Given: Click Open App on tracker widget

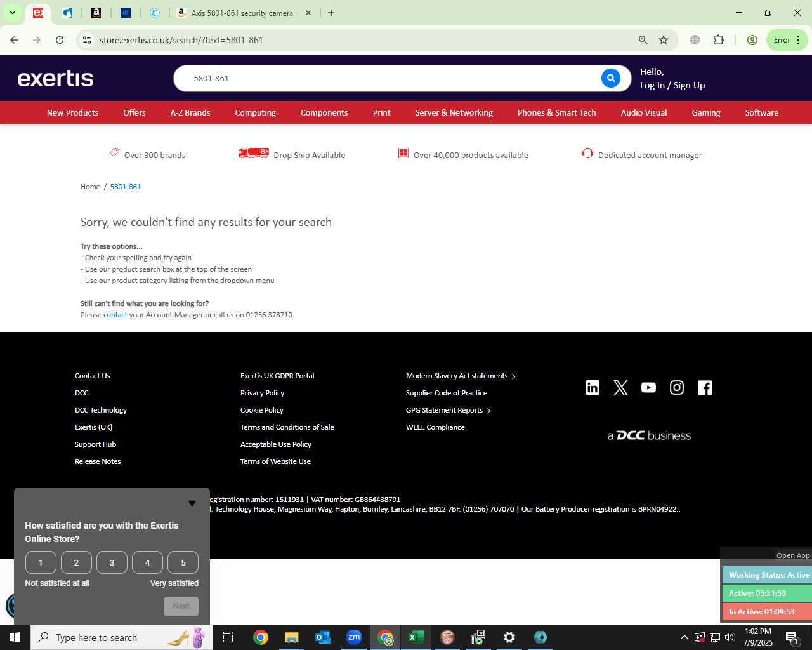Looking at the screenshot, I should (x=793, y=555).
